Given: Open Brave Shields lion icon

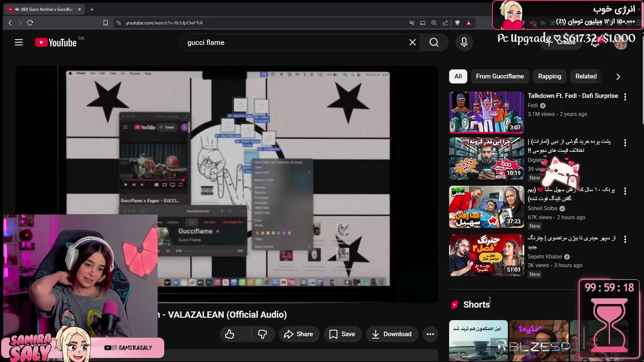Looking at the screenshot, I should [x=457, y=23].
